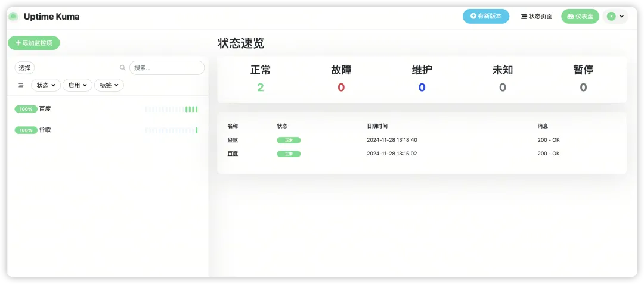
Task: Click the plus icon in 添加监控项
Action: click(x=18, y=43)
